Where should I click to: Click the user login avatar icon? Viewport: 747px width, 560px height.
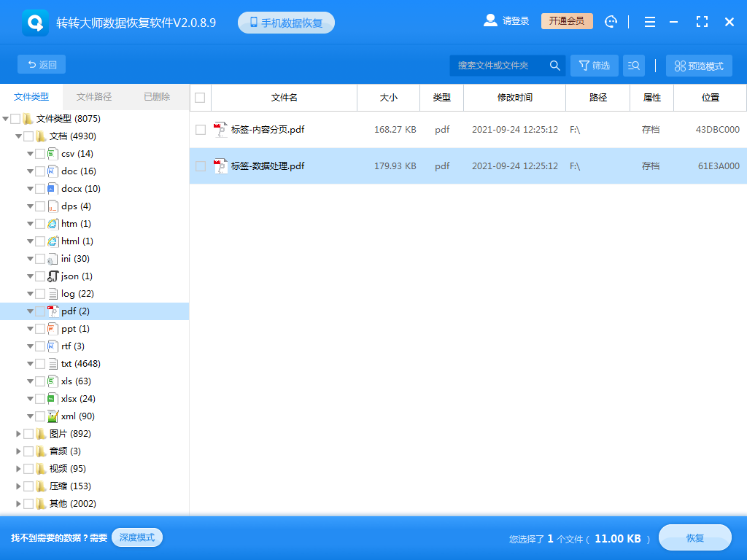pyautogui.click(x=490, y=21)
